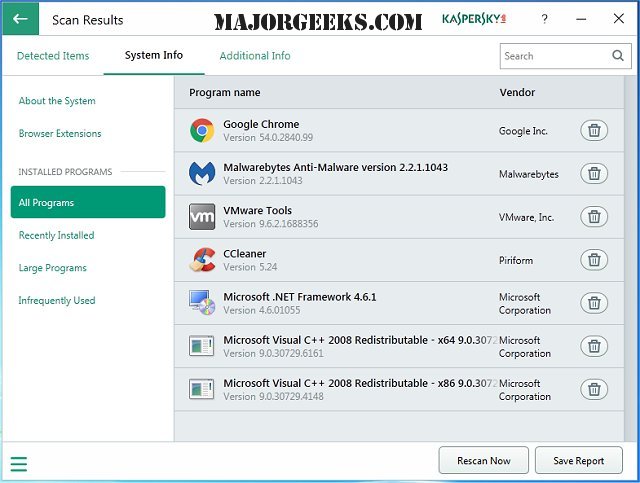The height and width of the screenshot is (483, 640).
Task: Sort by the Program name column header
Action: pyautogui.click(x=224, y=92)
